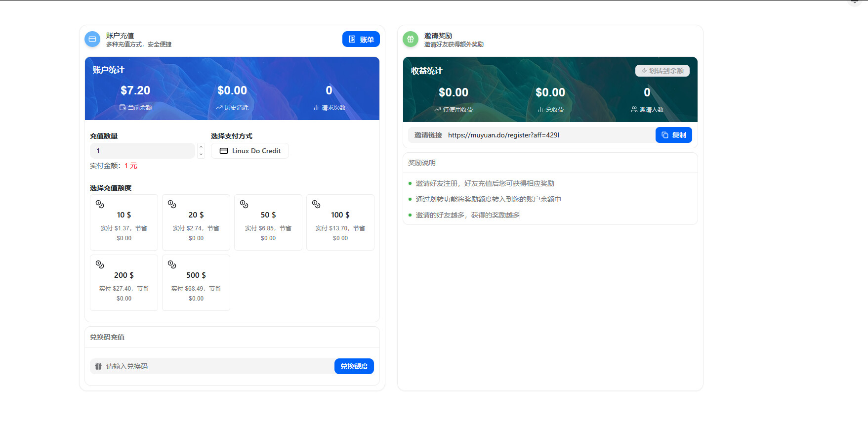Click text 邀请的好友越多，获得的奖励越多

click(468, 215)
